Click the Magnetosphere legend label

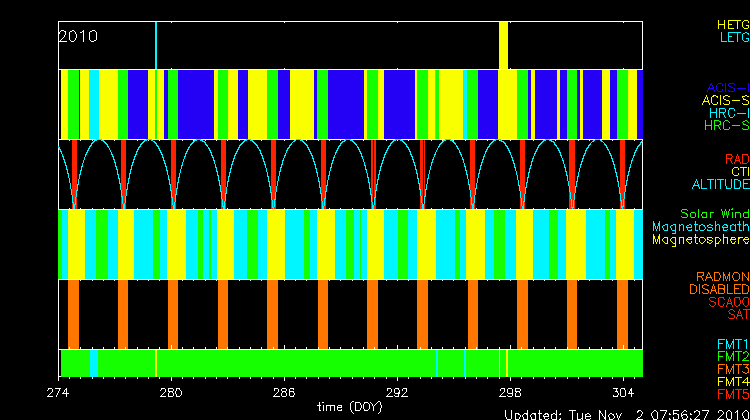(x=700, y=240)
